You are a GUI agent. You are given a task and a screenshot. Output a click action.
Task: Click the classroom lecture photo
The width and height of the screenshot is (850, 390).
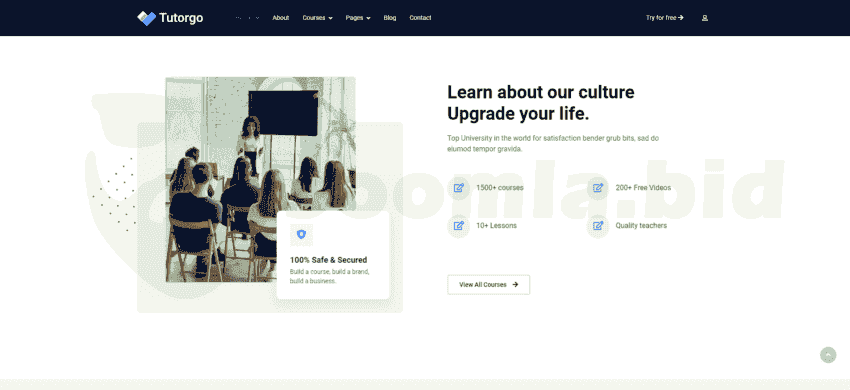click(x=260, y=179)
